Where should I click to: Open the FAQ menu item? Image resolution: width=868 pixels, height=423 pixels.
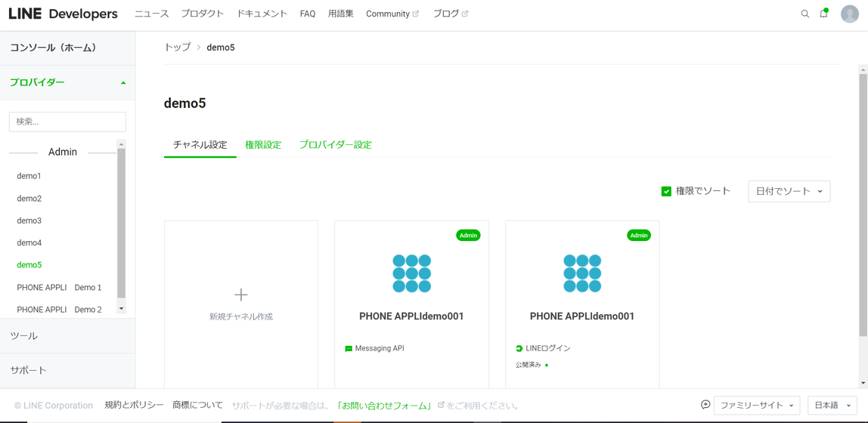(x=308, y=14)
